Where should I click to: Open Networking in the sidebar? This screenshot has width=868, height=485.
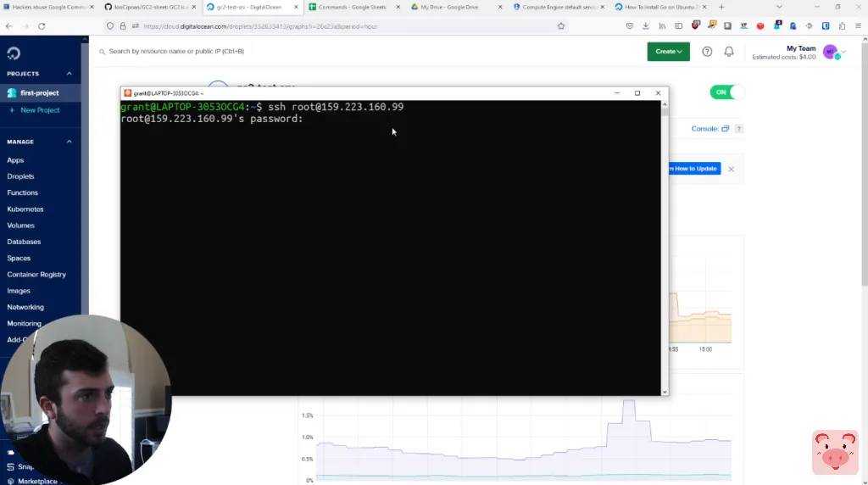pos(25,307)
